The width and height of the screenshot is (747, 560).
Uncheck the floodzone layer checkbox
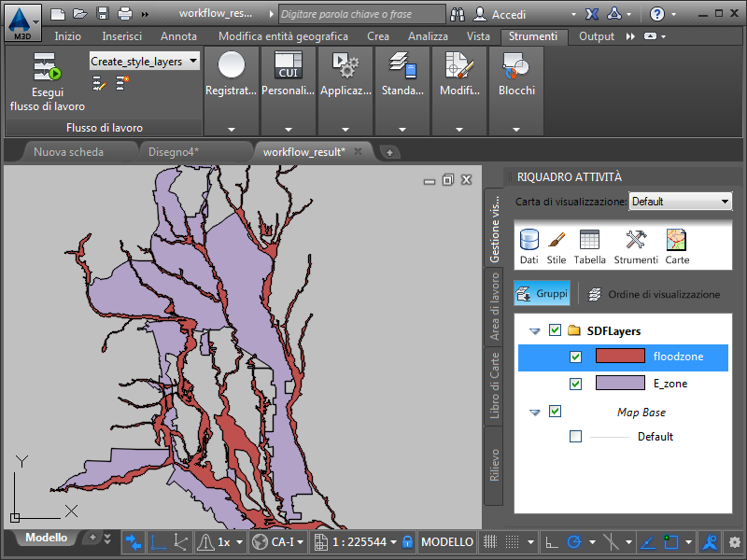[x=575, y=357]
